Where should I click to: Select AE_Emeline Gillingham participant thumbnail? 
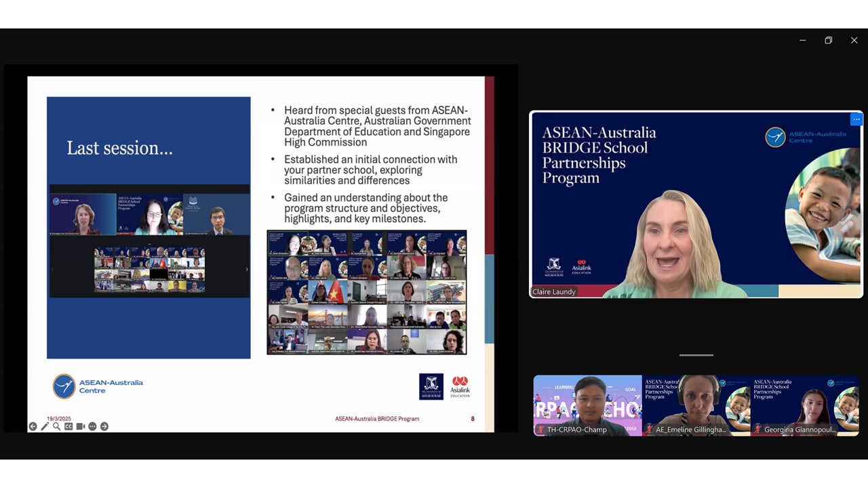(x=696, y=405)
